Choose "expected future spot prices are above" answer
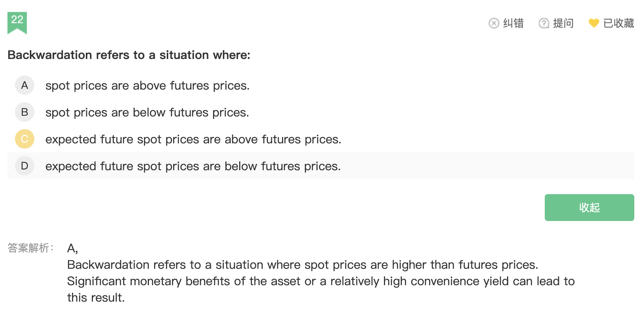The height and width of the screenshot is (330, 644). click(x=193, y=140)
